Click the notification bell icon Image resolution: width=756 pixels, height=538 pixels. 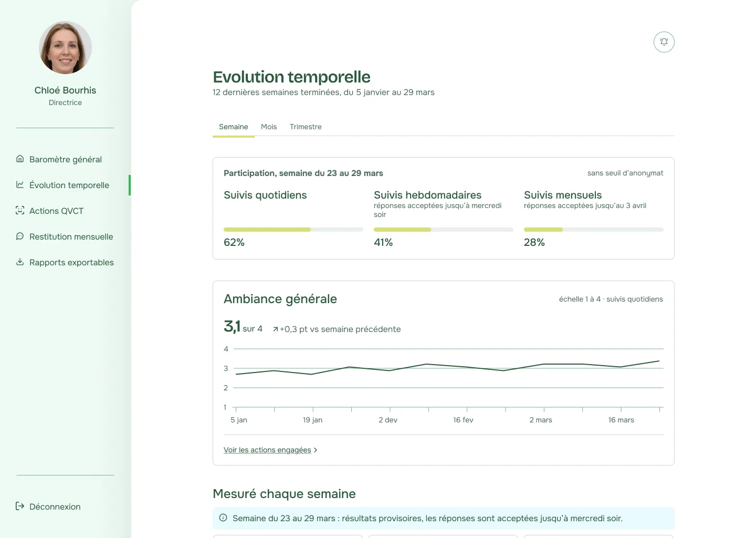point(664,42)
